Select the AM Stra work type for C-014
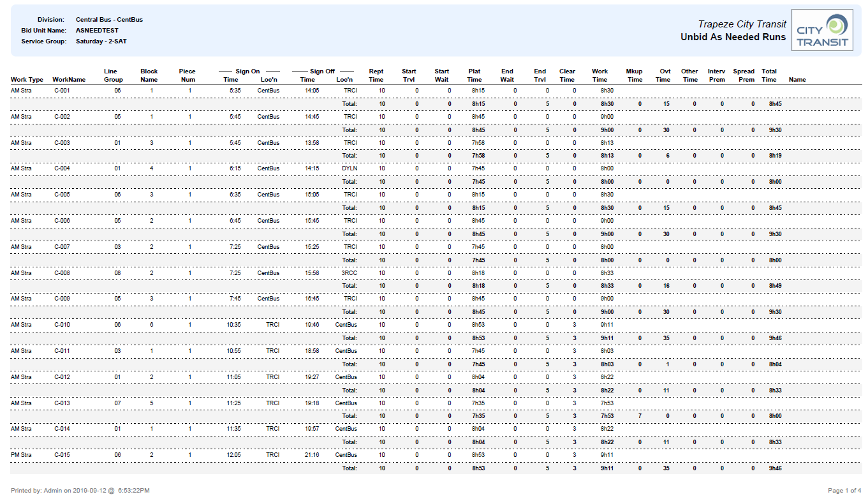The height and width of the screenshot is (499, 868). coord(20,429)
